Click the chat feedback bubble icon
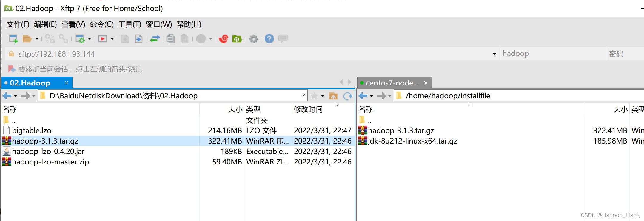The width and height of the screenshot is (644, 221). point(283,38)
